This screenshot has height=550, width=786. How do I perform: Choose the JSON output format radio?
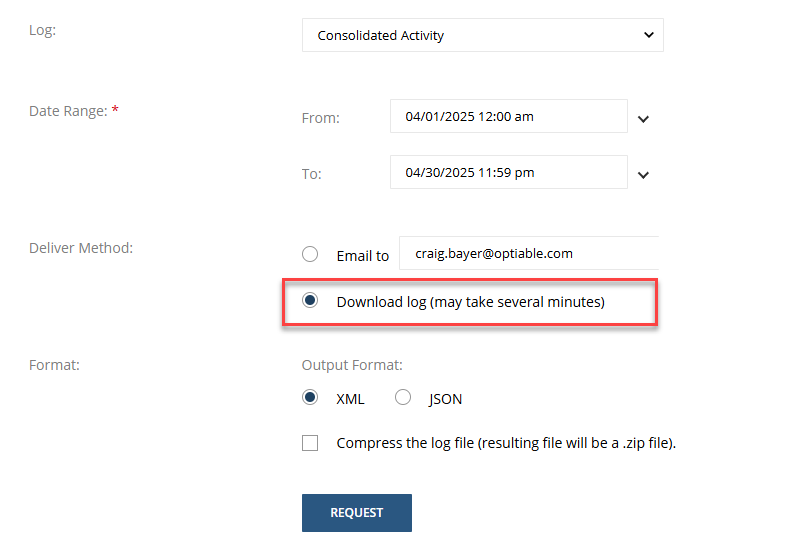tap(403, 398)
